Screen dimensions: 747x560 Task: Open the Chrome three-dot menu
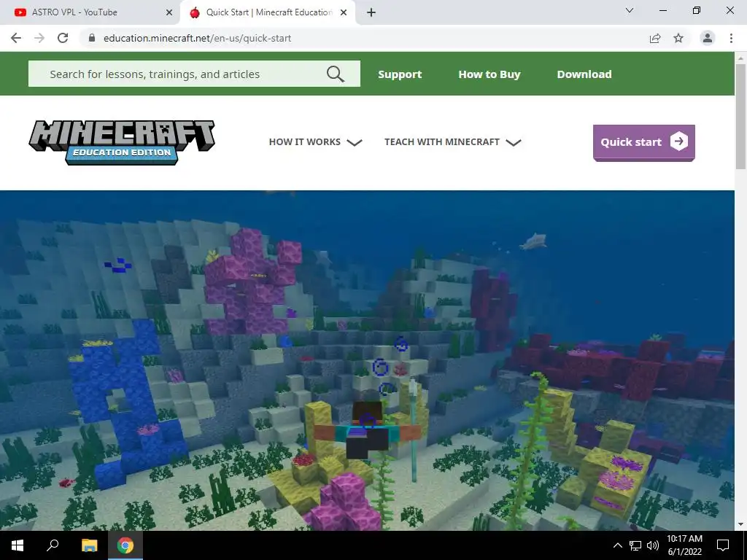[731, 38]
